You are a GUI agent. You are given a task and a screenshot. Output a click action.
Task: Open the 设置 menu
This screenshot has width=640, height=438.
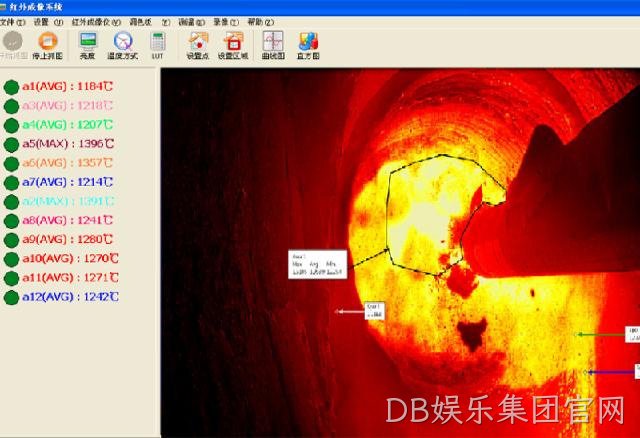click(x=48, y=22)
